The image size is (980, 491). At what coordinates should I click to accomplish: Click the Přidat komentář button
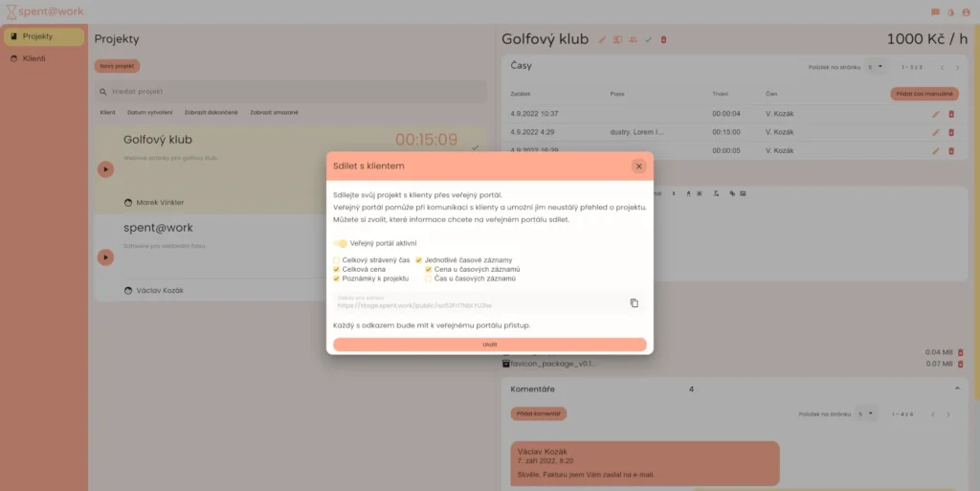538,413
